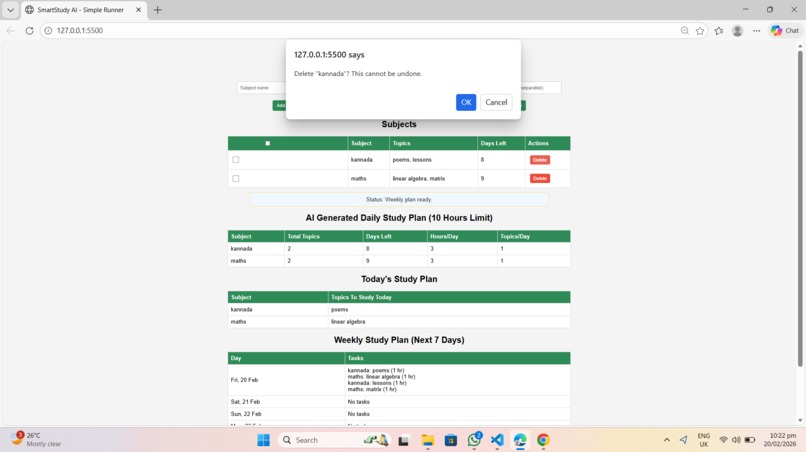This screenshot has width=806, height=452.
Task: Tick the kannada row checkbox
Action: pyautogui.click(x=236, y=159)
